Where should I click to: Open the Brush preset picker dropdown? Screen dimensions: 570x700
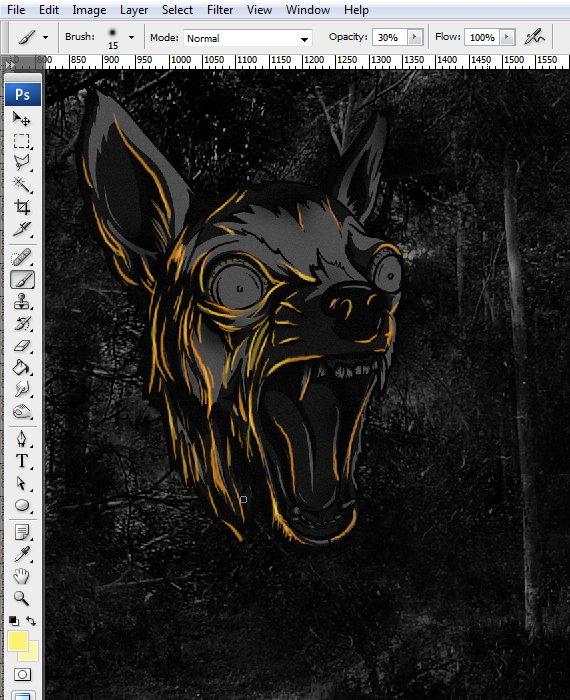[131, 38]
